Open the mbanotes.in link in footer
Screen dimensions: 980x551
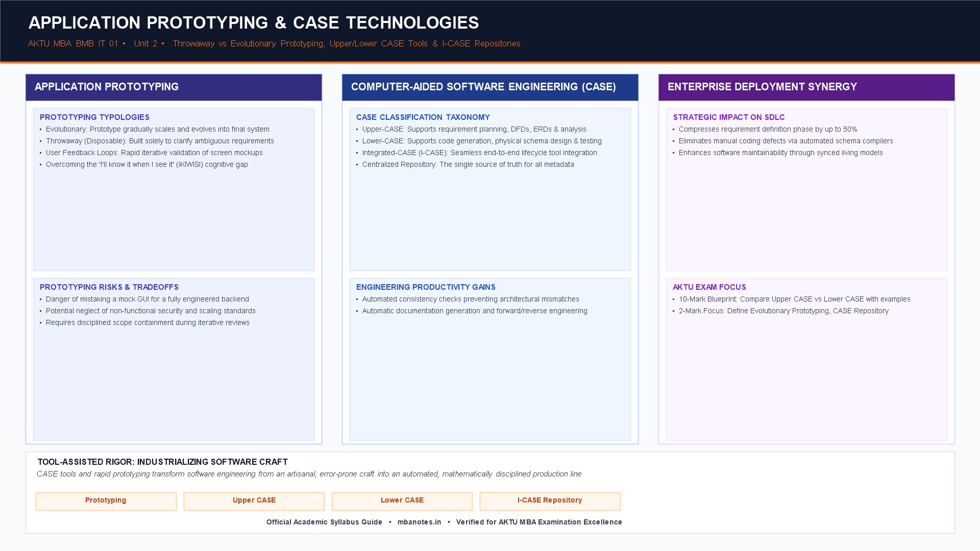point(419,522)
